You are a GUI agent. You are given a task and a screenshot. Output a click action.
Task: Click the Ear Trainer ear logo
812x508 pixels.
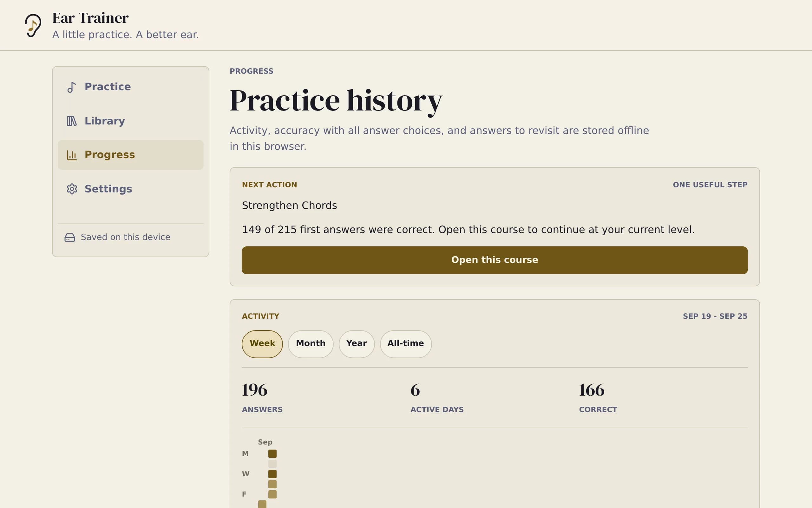pyautogui.click(x=33, y=25)
